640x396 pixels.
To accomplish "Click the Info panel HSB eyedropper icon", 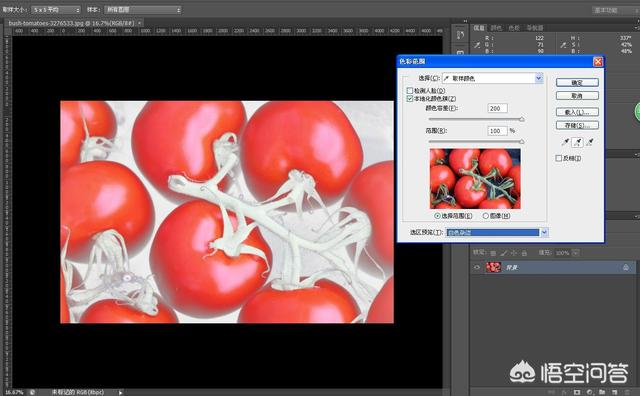I will click(563, 45).
